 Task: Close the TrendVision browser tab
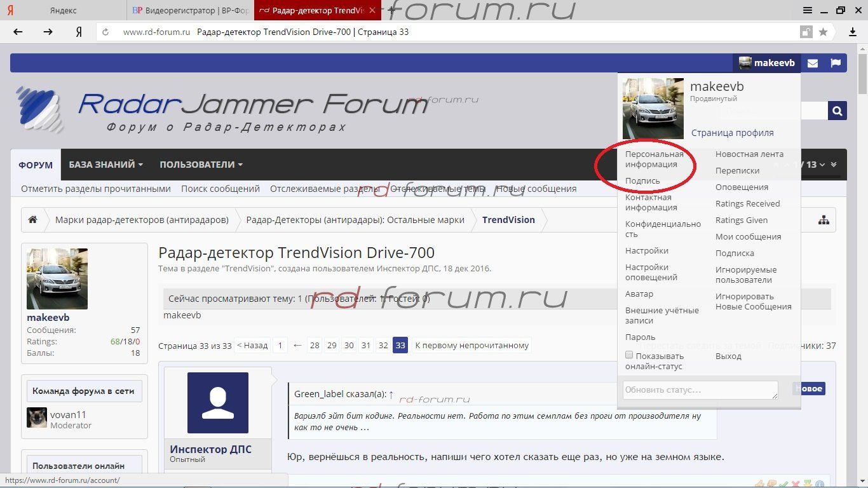(x=372, y=10)
